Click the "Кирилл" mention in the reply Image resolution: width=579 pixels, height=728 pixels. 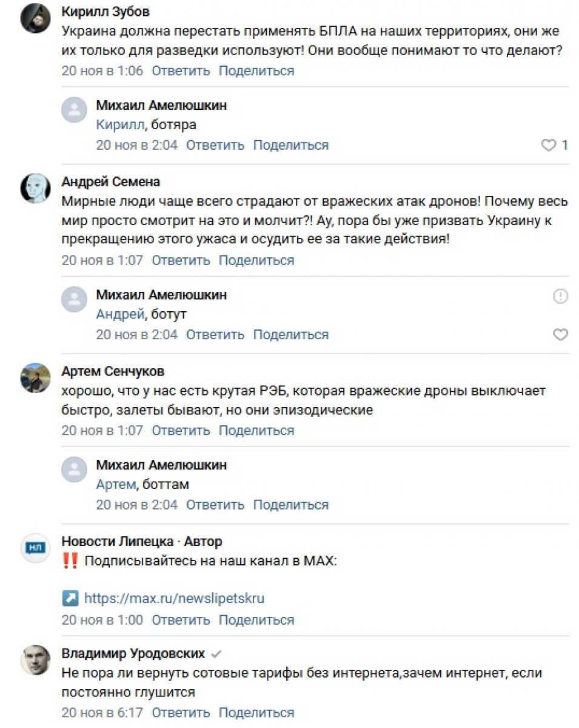coord(119,125)
